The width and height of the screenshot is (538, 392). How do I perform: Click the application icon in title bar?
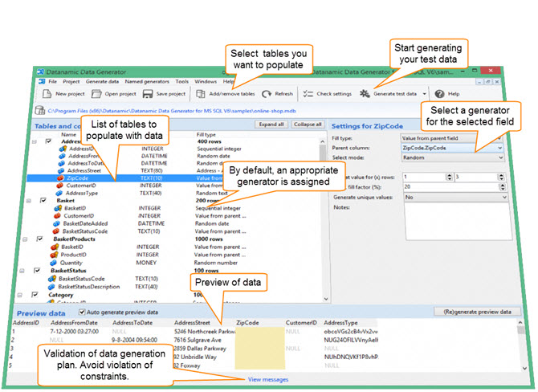click(41, 71)
